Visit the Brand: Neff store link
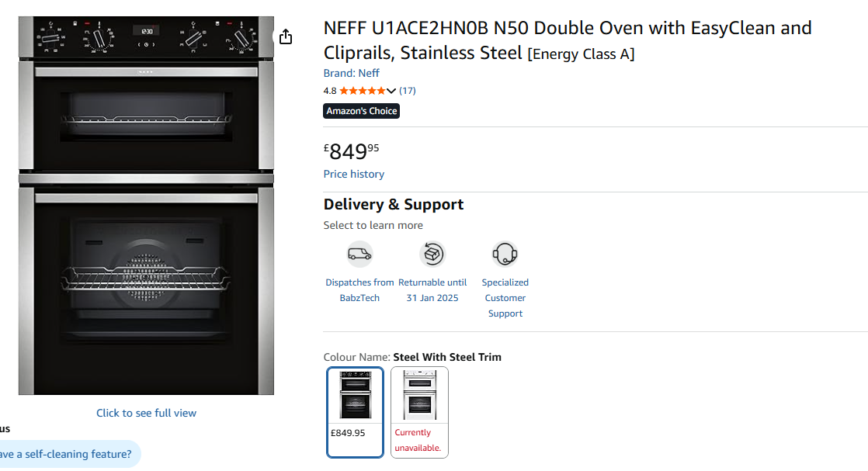 coord(351,73)
